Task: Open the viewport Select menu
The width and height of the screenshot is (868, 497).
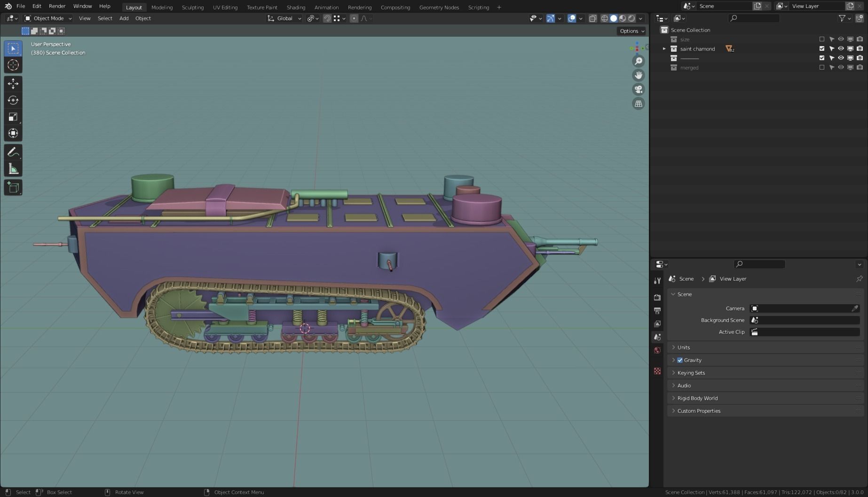Action: (x=105, y=18)
